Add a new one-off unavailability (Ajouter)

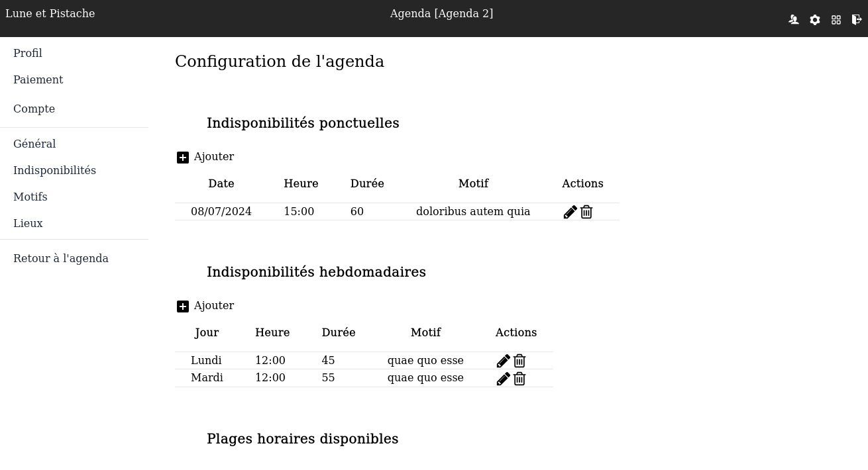(205, 157)
